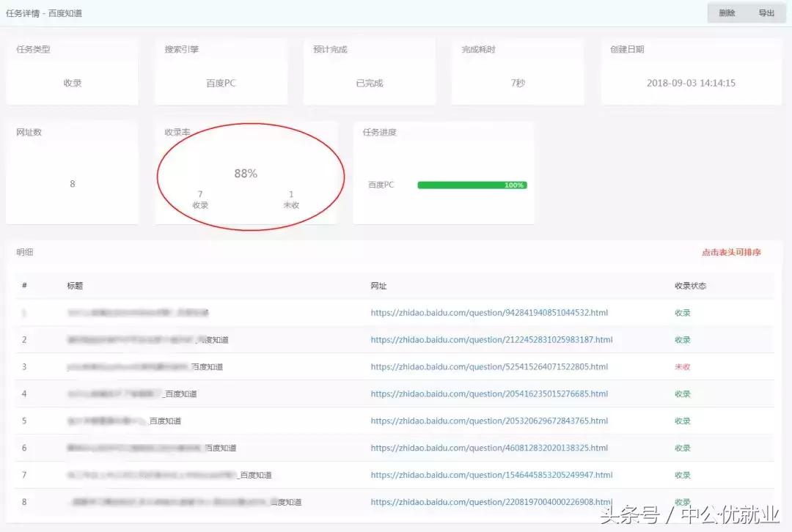Open the URL for question 2208197004000226908
Screen dimensions: 792x532
click(491, 501)
